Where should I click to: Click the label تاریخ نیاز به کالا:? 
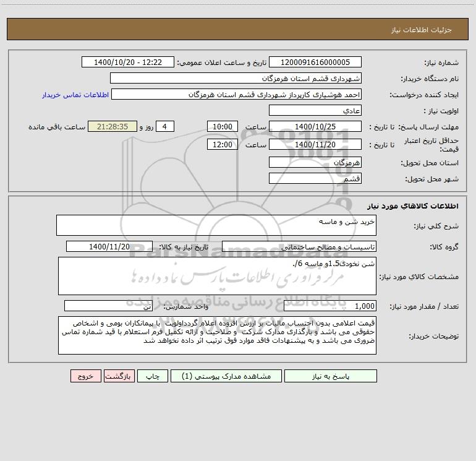click(184, 247)
